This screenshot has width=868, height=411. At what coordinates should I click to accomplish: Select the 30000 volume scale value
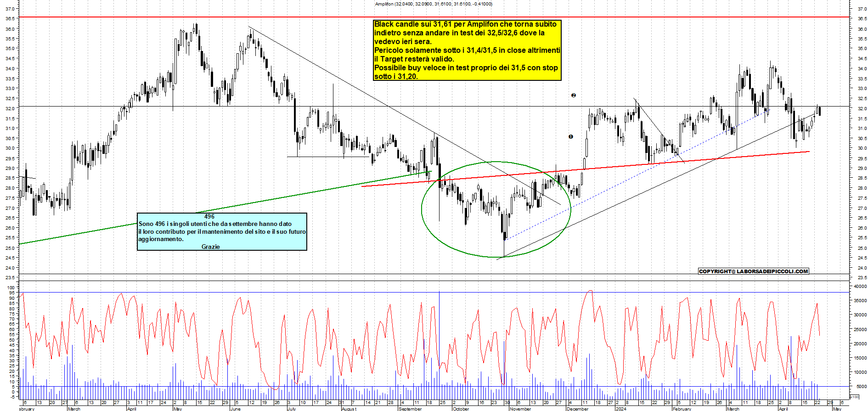(860, 315)
